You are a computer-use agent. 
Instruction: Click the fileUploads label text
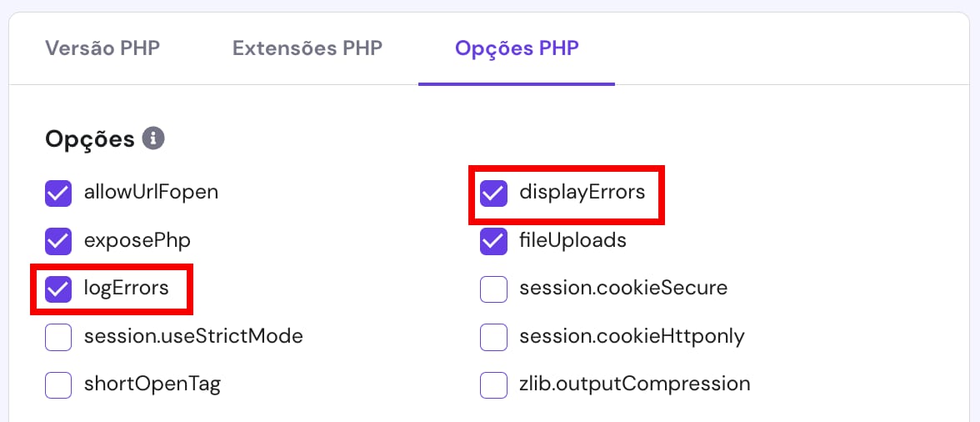coord(572,240)
